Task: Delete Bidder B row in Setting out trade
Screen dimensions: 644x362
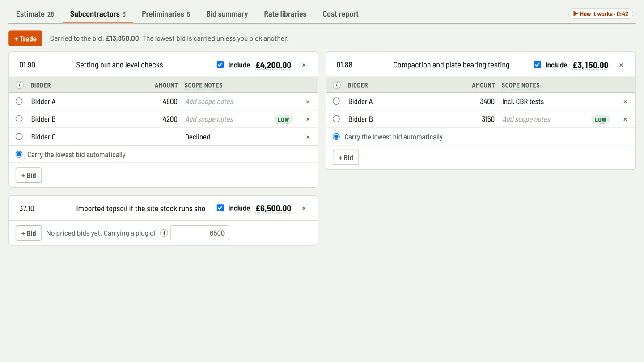Action: [x=308, y=119]
